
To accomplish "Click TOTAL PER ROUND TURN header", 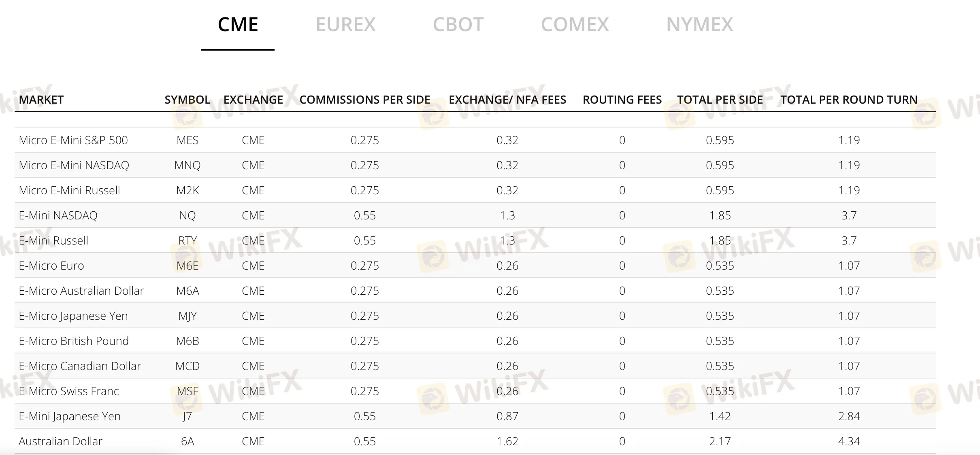I will click(849, 100).
